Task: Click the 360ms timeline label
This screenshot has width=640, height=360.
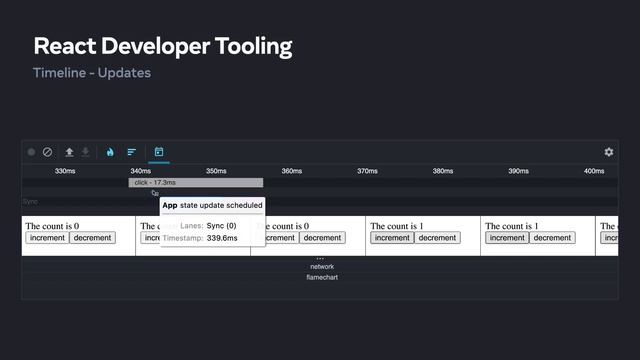Action: [291, 171]
